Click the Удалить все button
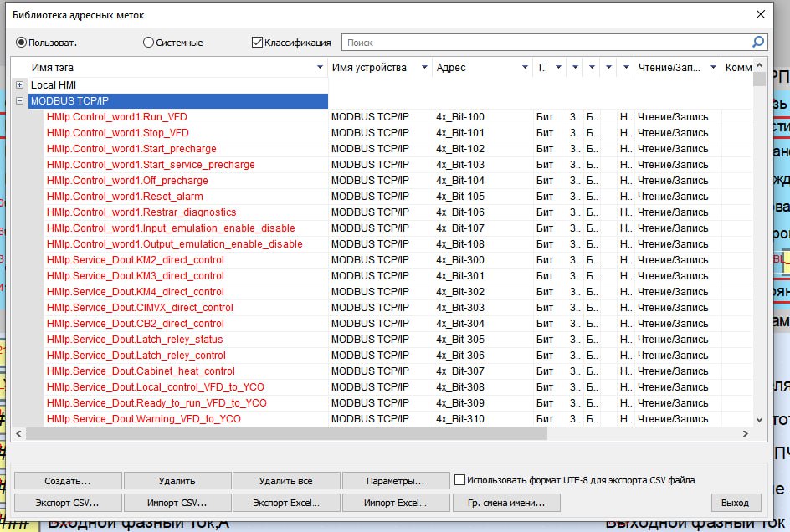 tap(286, 481)
